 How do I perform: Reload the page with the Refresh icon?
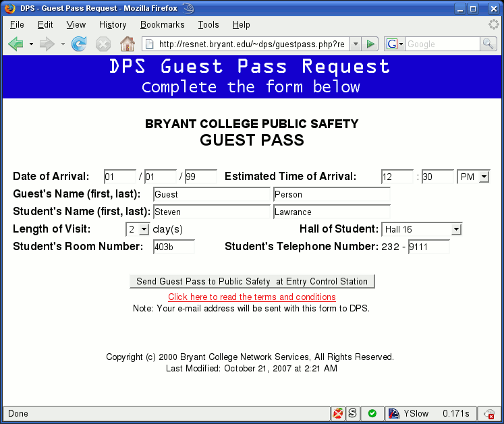click(x=79, y=44)
